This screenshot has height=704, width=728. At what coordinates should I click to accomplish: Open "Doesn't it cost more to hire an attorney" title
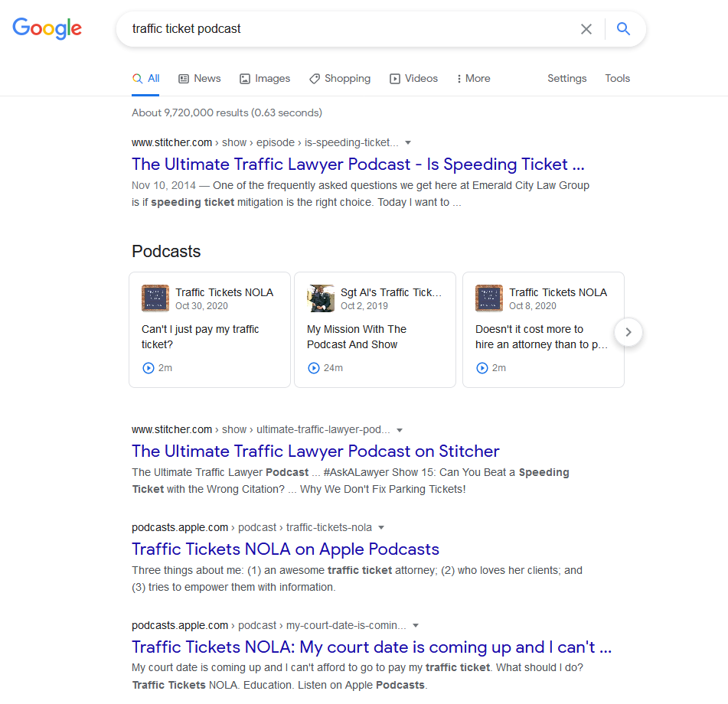[x=541, y=337]
